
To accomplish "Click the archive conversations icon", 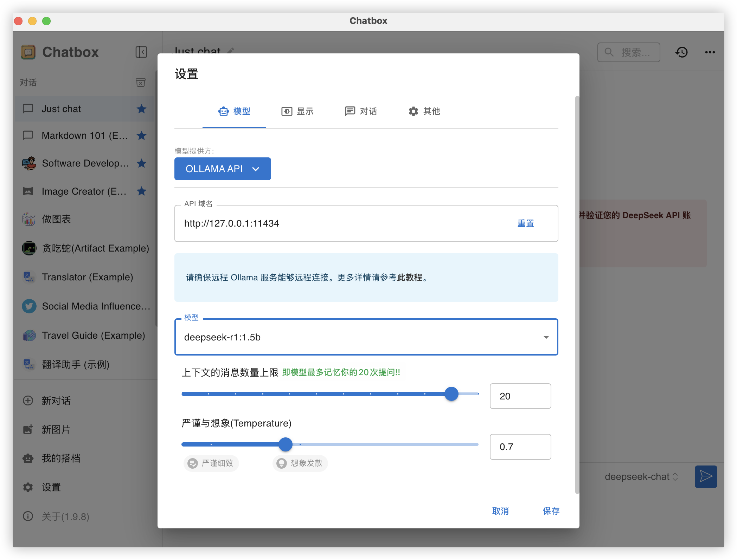I will tap(141, 83).
